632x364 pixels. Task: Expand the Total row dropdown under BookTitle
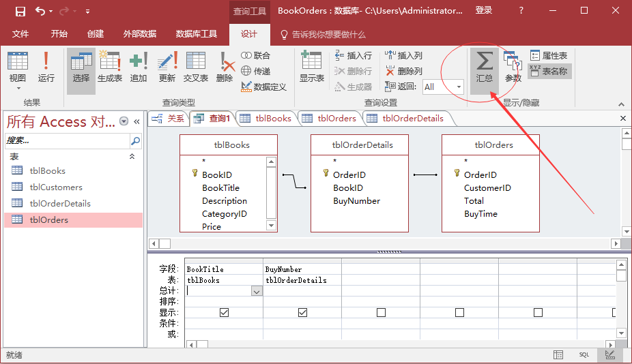(x=257, y=291)
